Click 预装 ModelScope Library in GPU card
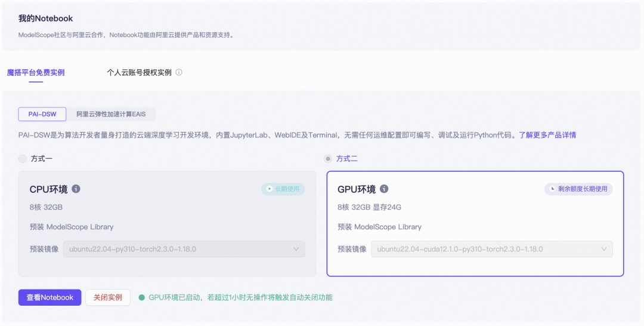 pyautogui.click(x=379, y=227)
